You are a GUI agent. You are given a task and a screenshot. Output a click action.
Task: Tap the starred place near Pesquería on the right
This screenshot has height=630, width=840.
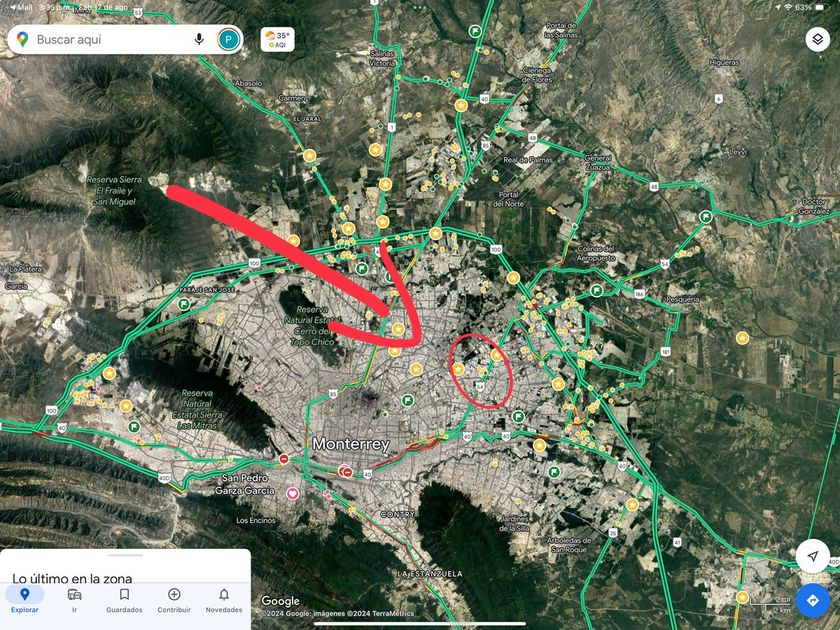click(x=742, y=338)
